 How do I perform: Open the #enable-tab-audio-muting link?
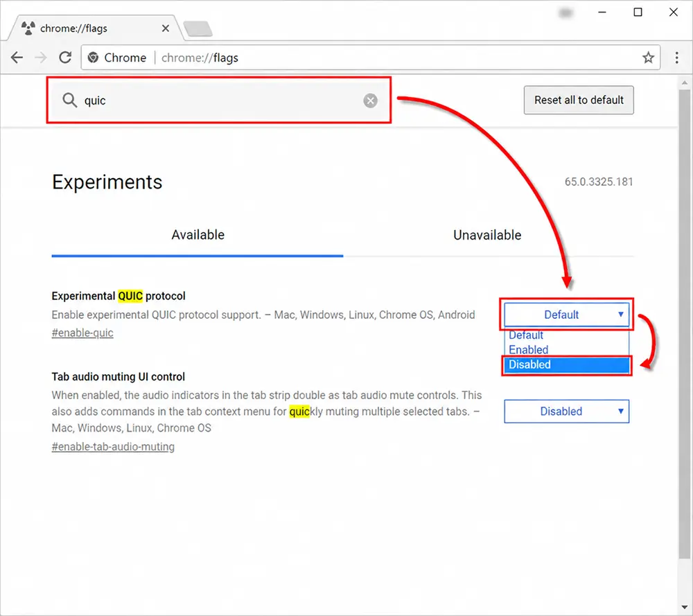click(113, 447)
